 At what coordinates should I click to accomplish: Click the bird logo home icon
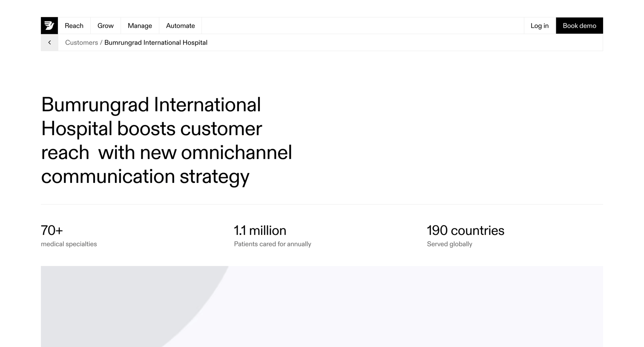[x=49, y=26]
